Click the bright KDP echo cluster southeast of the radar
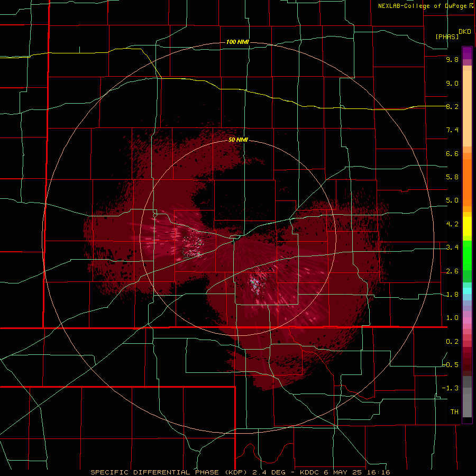 257,285
